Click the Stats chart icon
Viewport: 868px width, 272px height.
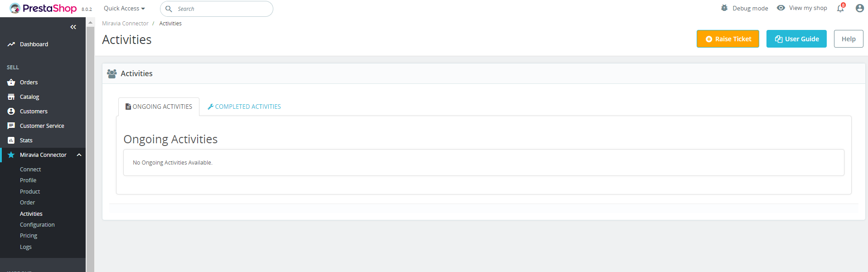click(x=11, y=141)
